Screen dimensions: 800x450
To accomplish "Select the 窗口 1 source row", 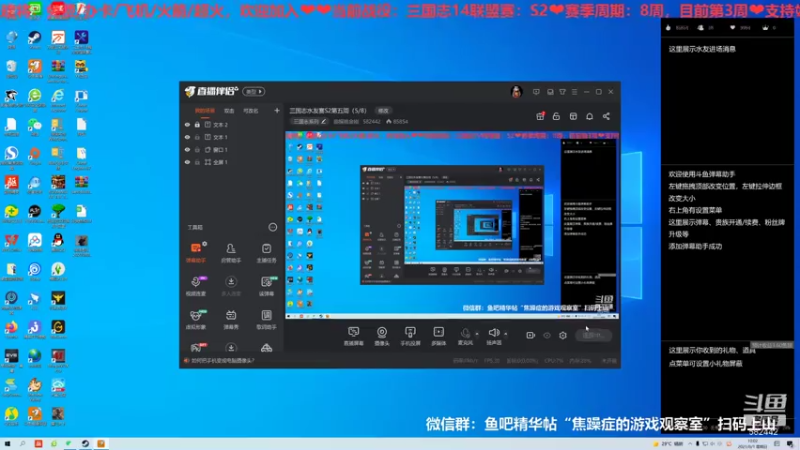I will (232, 149).
